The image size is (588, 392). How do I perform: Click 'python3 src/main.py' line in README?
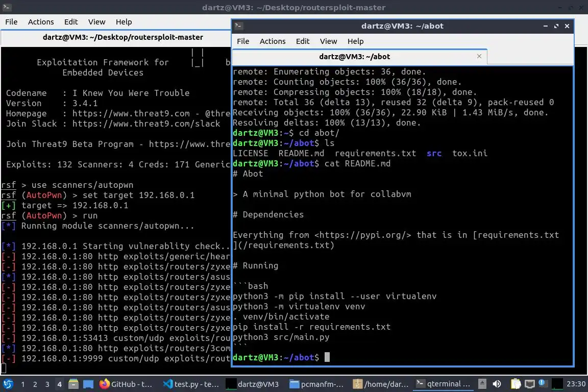click(281, 337)
